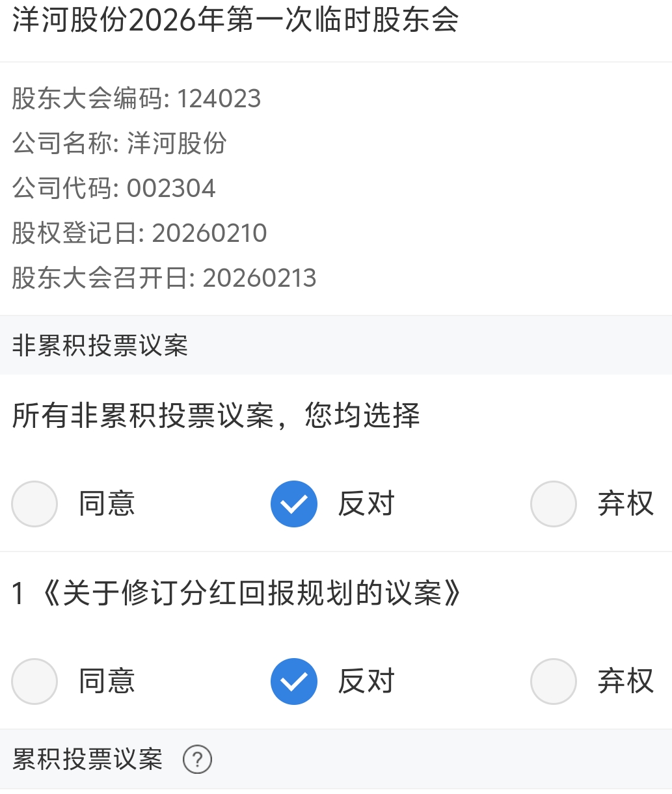The image size is (672, 794).
Task: Tap the 公司名称 洋河股份 line
Action: point(120,143)
